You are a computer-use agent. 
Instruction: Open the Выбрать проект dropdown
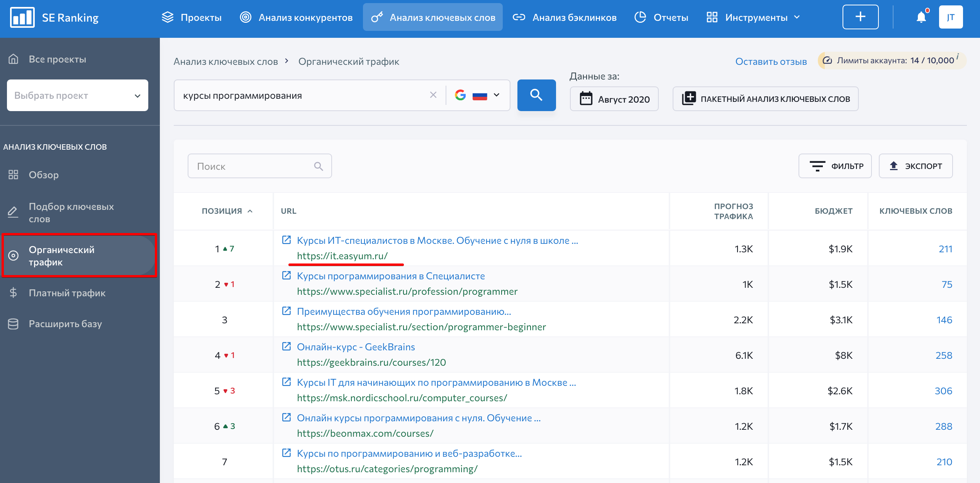(78, 95)
